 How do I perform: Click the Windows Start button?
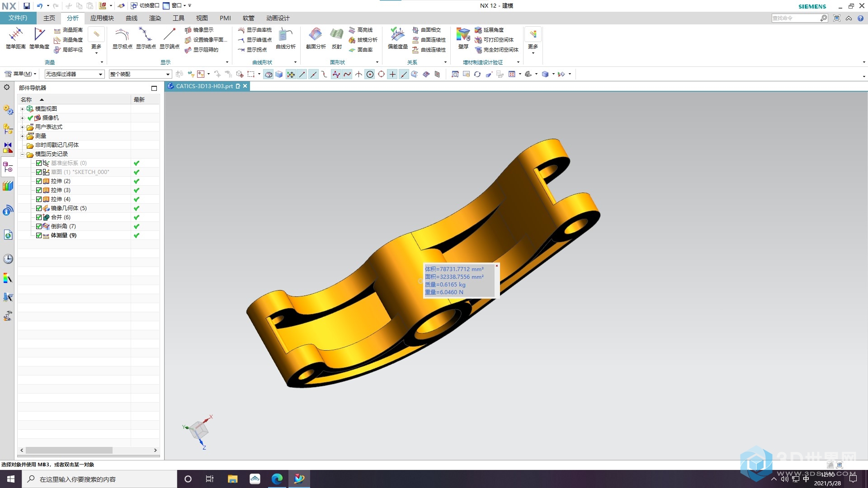[x=11, y=479]
